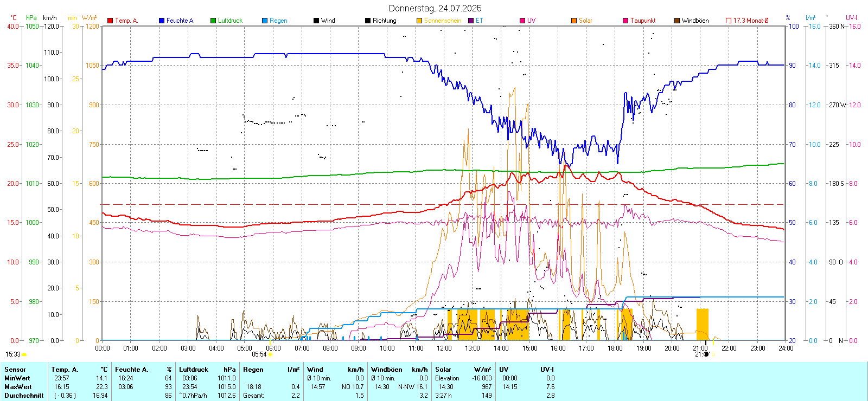Toggle the 17.3 Monat-Ø empty box
868x401 pixels.
729,21
